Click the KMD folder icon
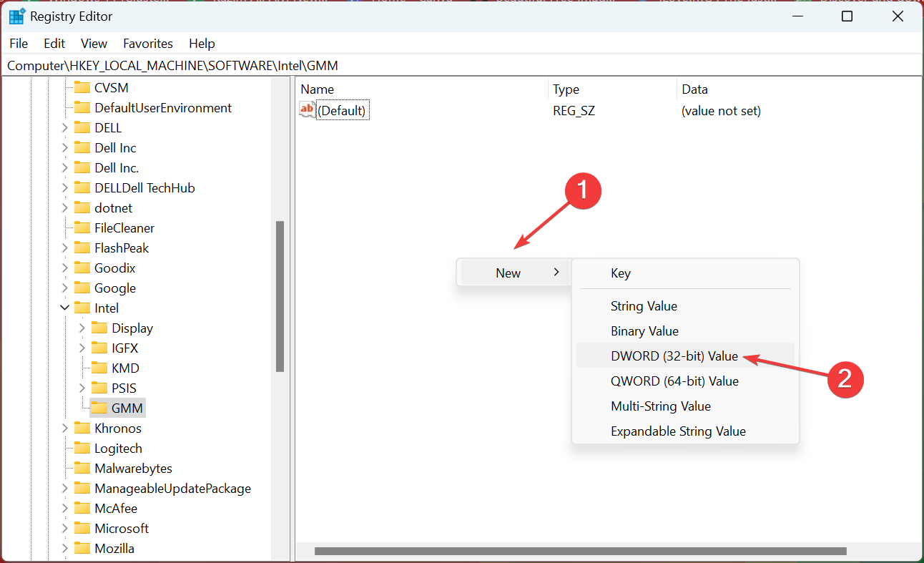 point(99,368)
